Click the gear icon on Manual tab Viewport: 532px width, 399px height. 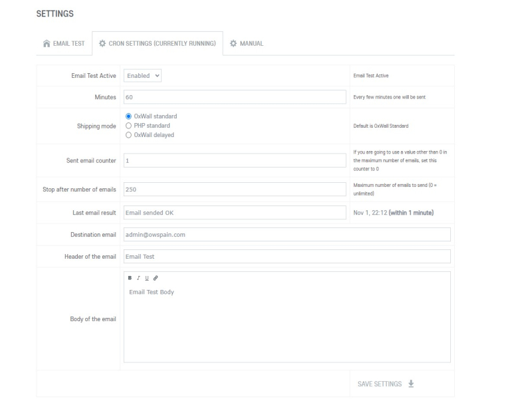[233, 43]
